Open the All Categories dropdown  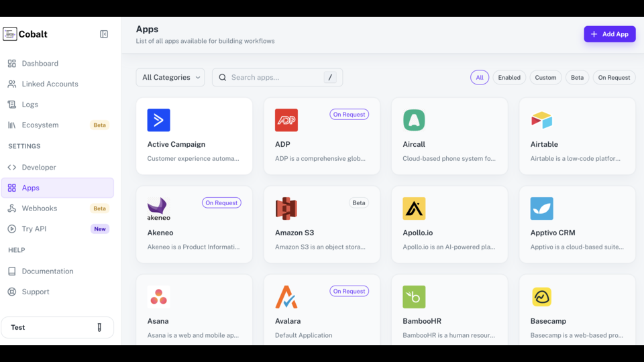[170, 77]
